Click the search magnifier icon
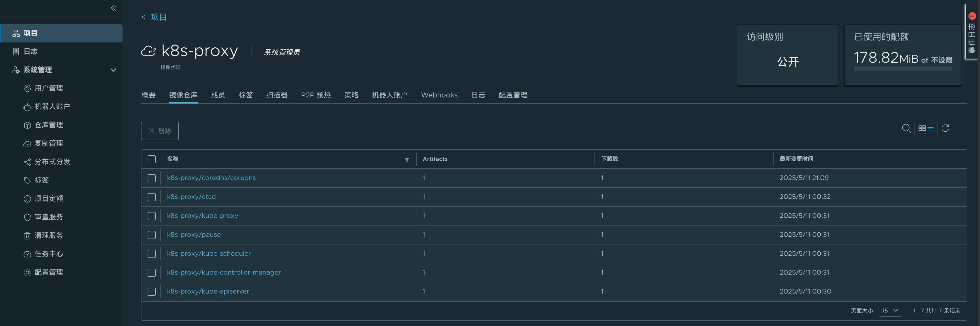This screenshot has height=326, width=980. (x=906, y=128)
